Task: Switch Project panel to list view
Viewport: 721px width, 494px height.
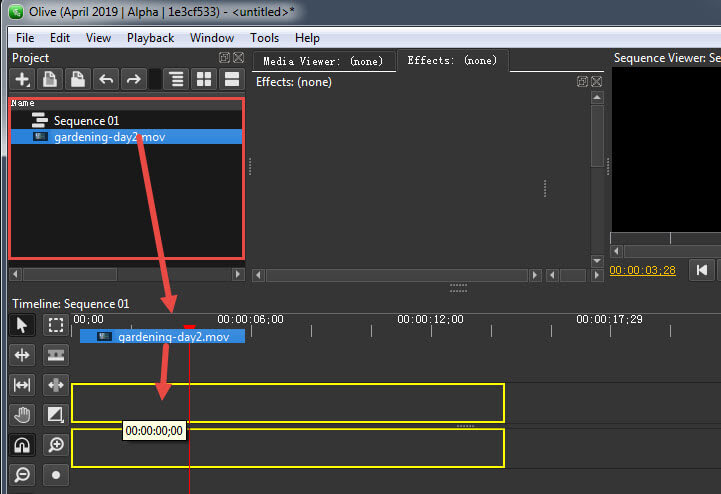Action: 232,80
